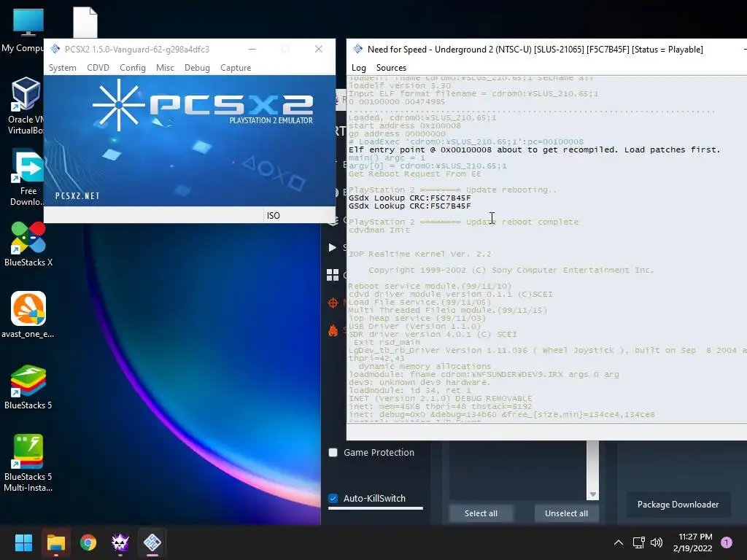Select the blank file desktop icon
The height and width of the screenshot is (560, 747).
pyautogui.click(x=85, y=22)
